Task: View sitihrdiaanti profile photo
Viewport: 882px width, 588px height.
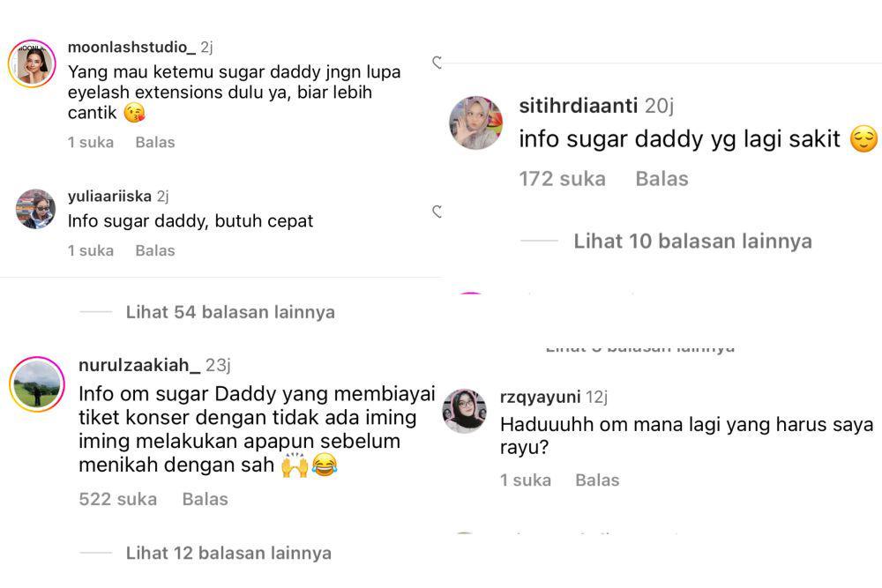Action: [476, 123]
